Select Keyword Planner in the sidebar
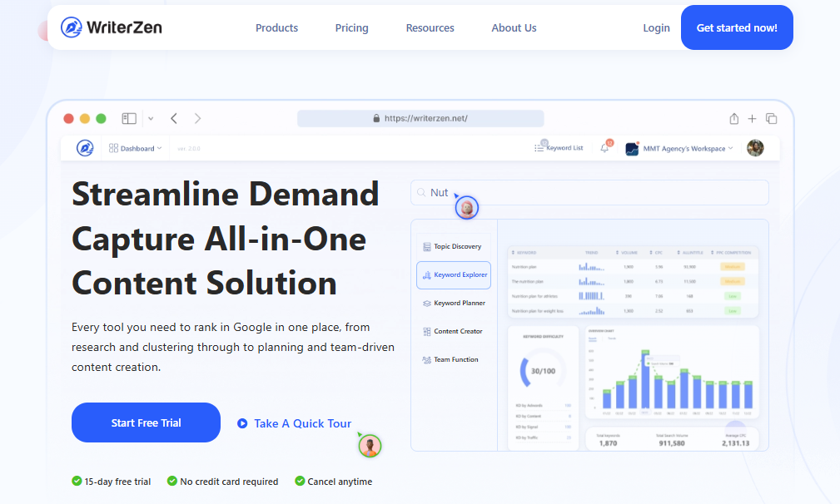840x504 pixels. pos(453,304)
